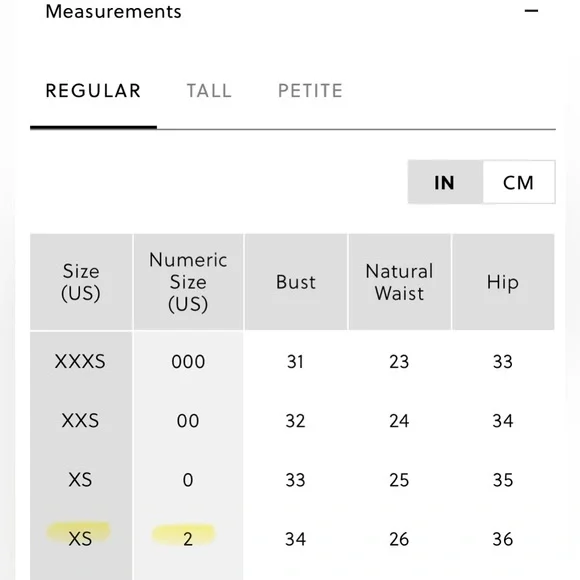580x580 pixels.
Task: Click the Hip column header
Action: [503, 282]
